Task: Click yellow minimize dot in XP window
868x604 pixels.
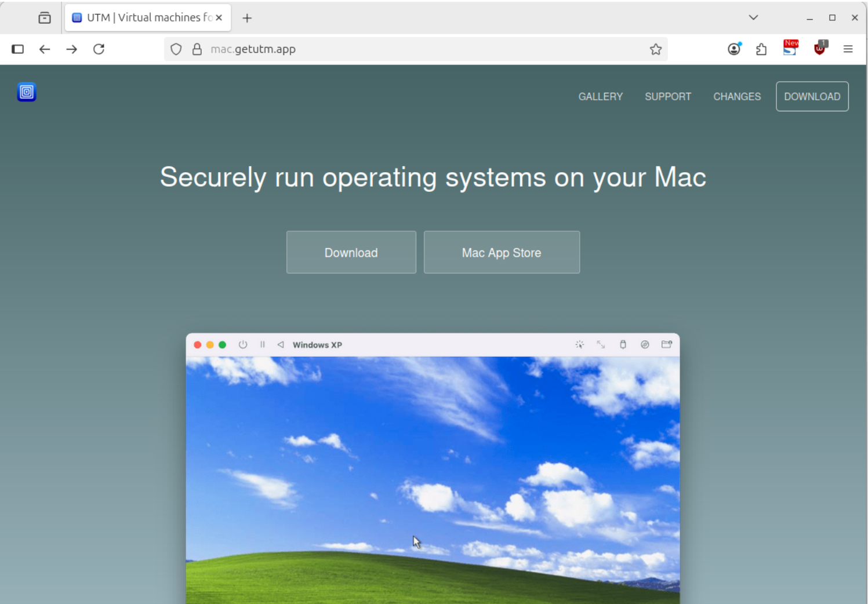Action: (210, 345)
